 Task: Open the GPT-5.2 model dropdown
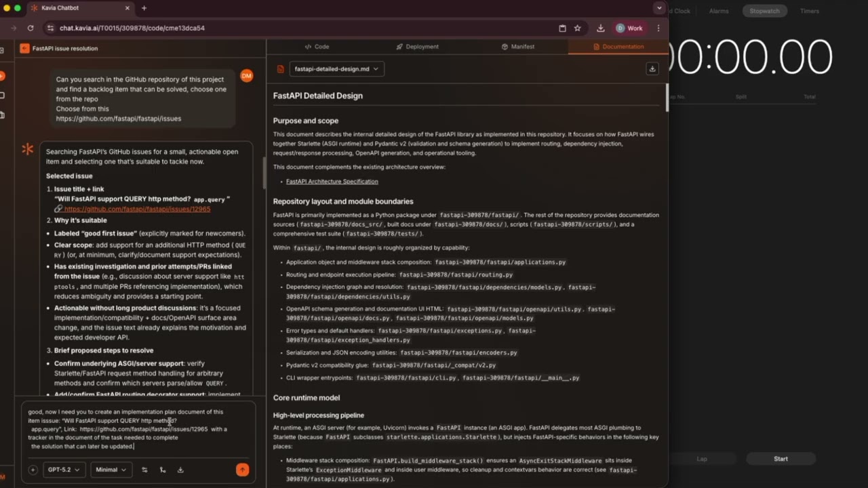coord(64,470)
